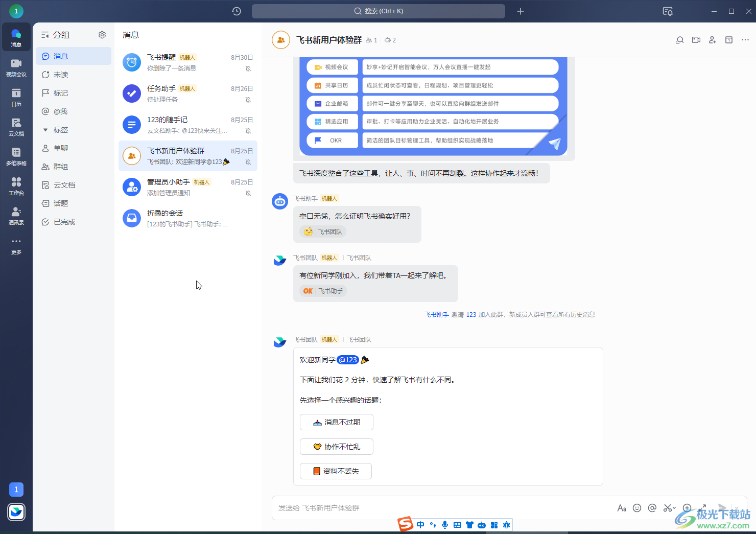Select the 未读 filter
756x534 pixels.
click(74, 75)
